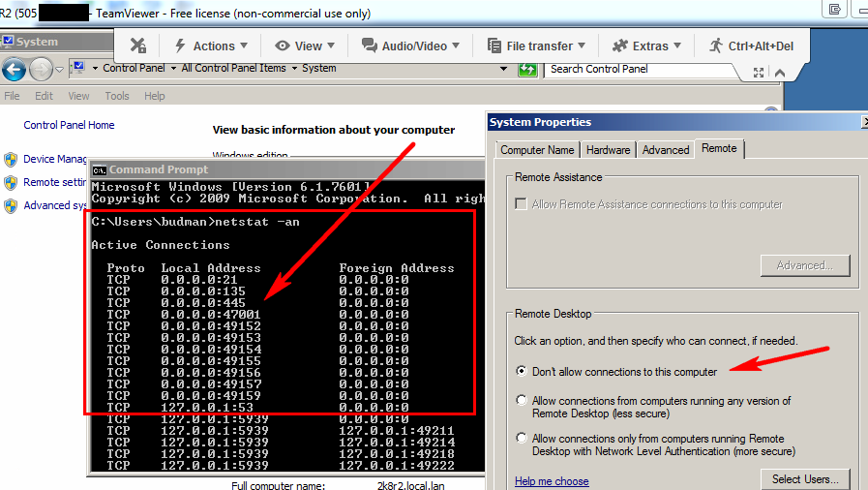Open the Extras dropdown
Image resolution: width=868 pixels, height=490 pixels.
(x=646, y=46)
